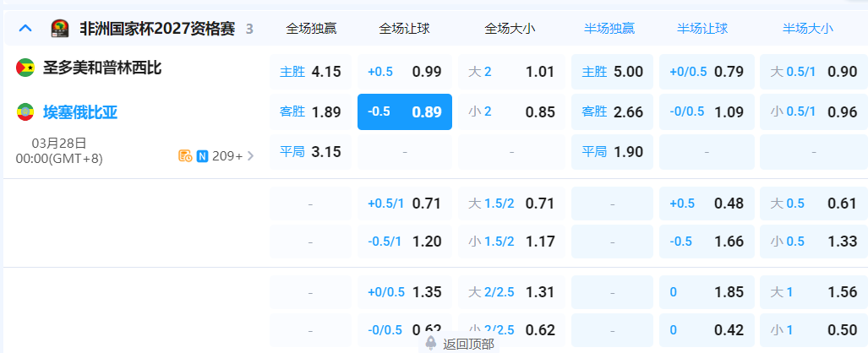This screenshot has width=868, height=353.
Task: Deselect the highlighted -0.5 0.89 bet
Action: click(405, 111)
